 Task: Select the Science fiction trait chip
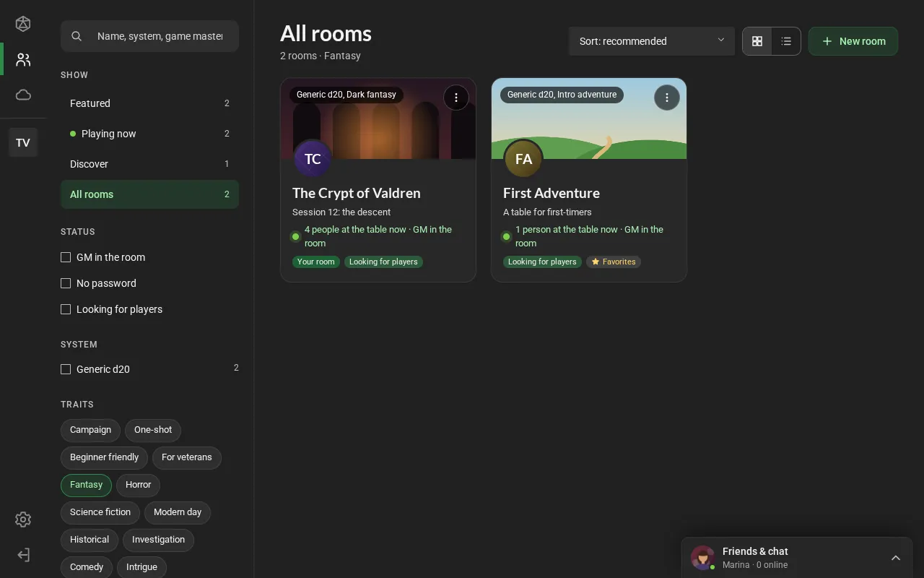[100, 512]
